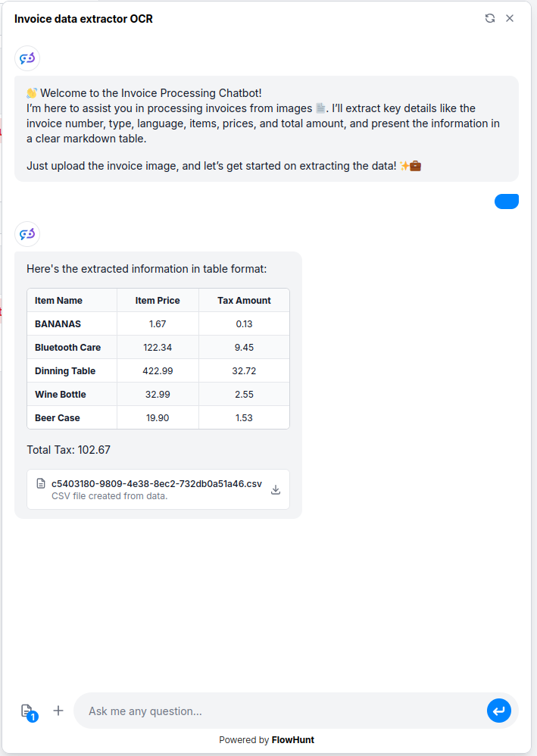537x756 pixels.
Task: Click the blue user message bubble
Action: click(x=506, y=201)
